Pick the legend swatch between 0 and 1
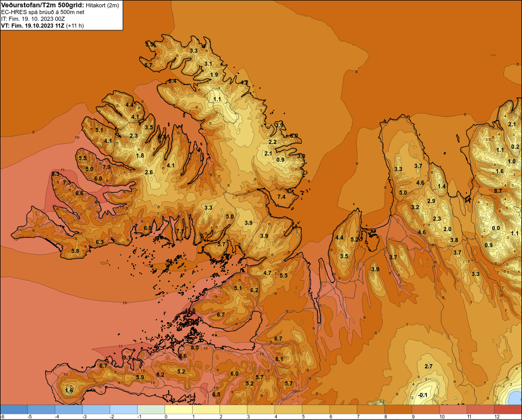The image size is (522, 420). click(x=179, y=410)
